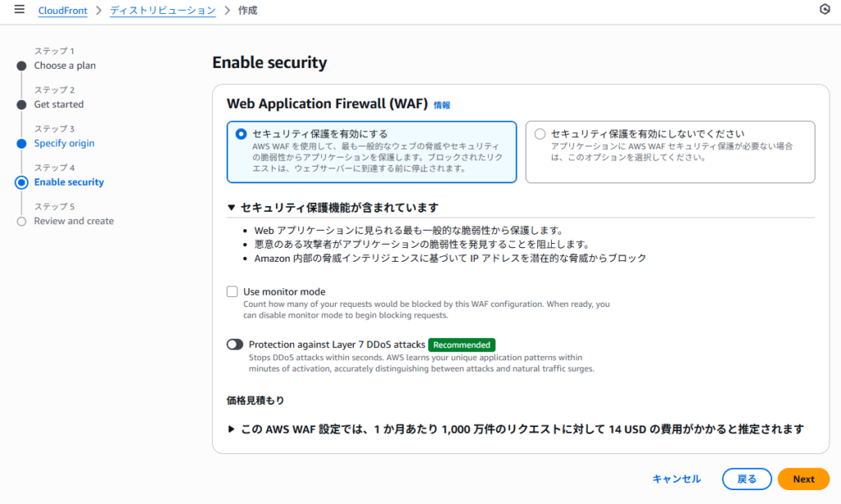Toggle Protection against Layer 7 DDoS attacks

pos(235,345)
